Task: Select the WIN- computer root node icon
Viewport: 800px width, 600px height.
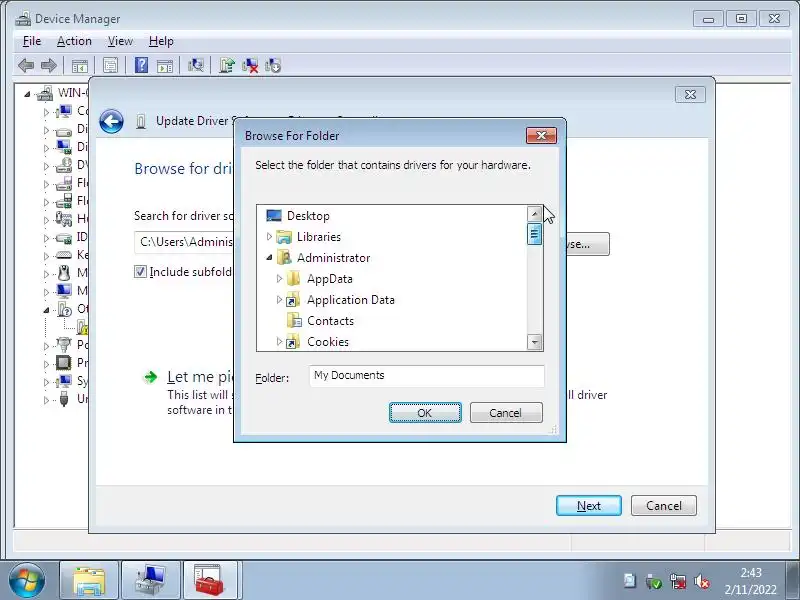Action: pos(45,93)
